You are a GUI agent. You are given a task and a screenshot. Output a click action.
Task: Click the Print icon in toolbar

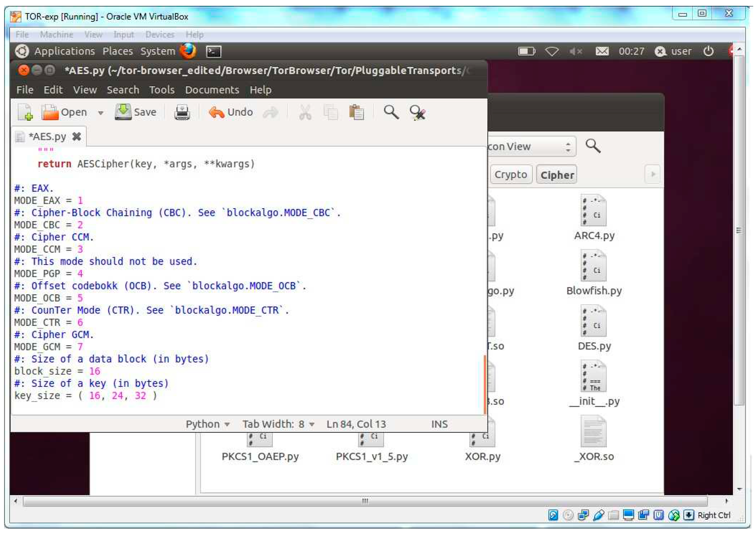(x=182, y=112)
